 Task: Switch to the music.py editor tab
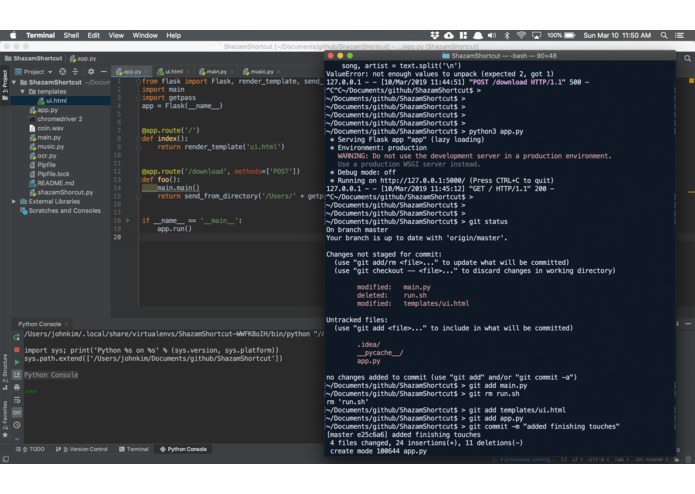click(260, 71)
